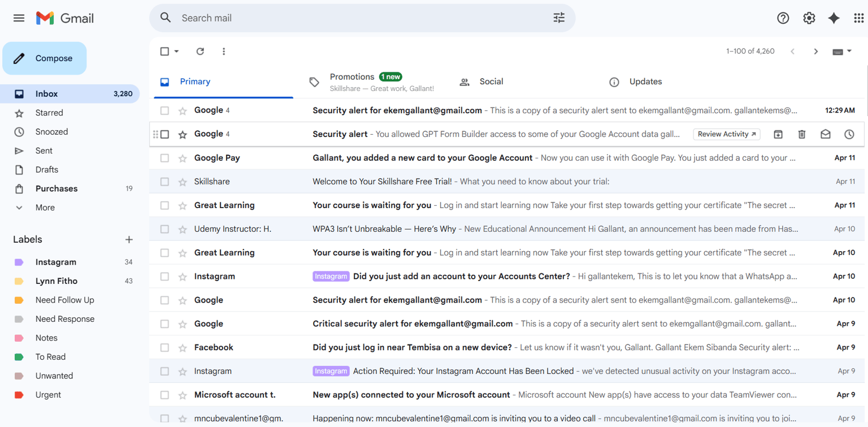Viewport: 868px width, 427px height.
Task: Show search options filter icon
Action: 559,18
